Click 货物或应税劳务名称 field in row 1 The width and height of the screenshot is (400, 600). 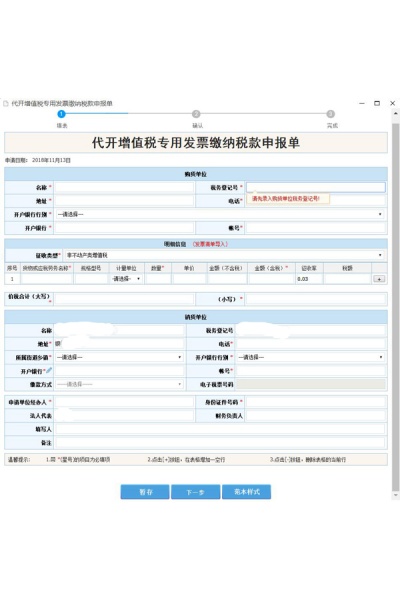point(47,279)
